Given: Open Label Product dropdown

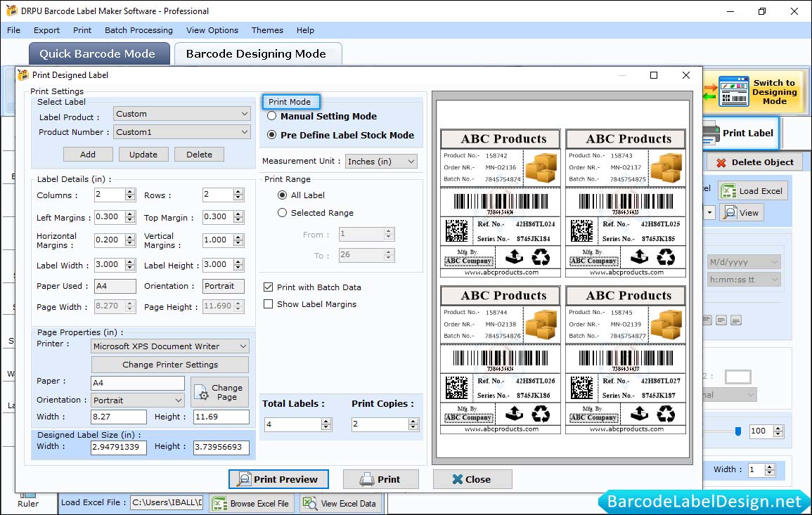Looking at the screenshot, I should coord(182,114).
